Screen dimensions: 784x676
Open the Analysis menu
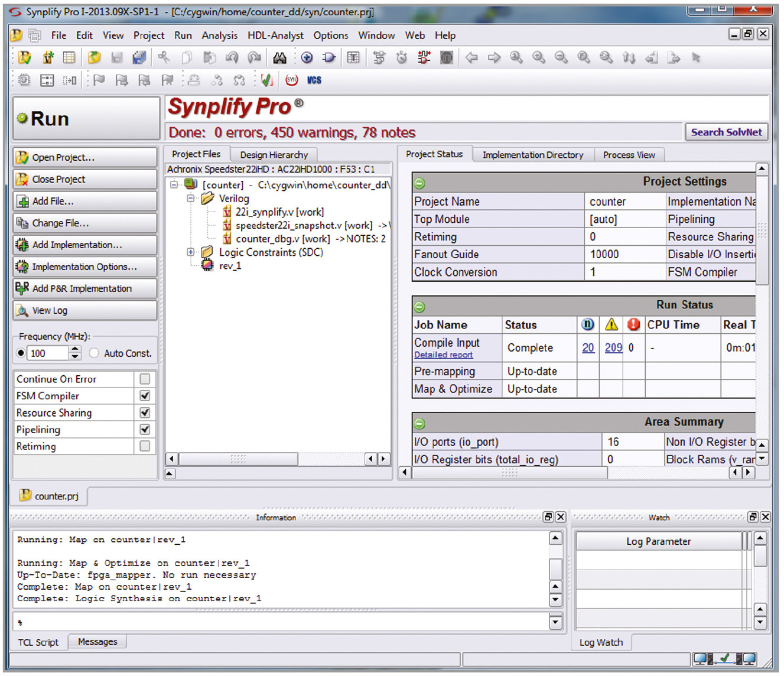(x=219, y=35)
